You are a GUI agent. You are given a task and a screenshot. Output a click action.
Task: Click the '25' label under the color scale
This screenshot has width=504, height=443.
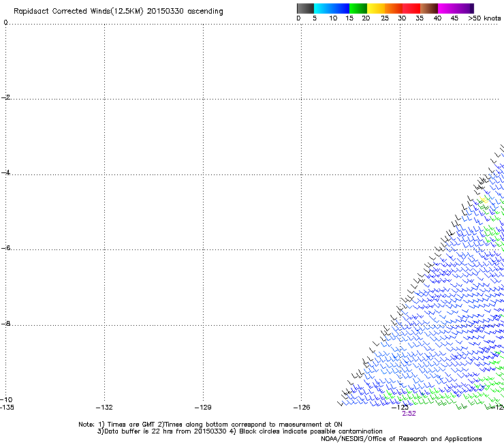(x=385, y=18)
